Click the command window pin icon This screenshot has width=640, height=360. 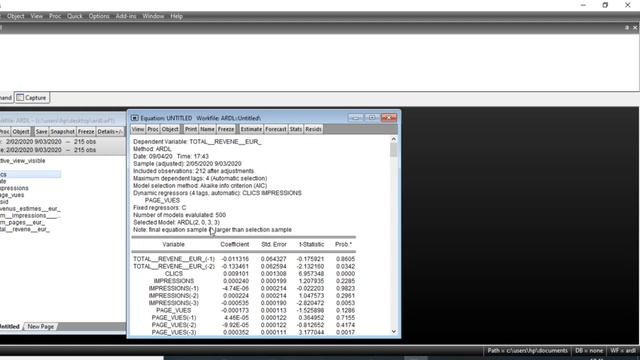[627, 28]
